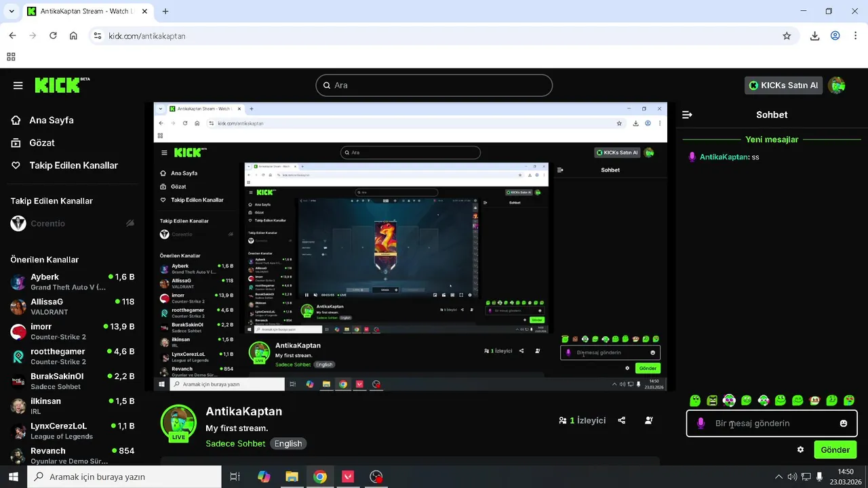The image size is (868, 488).
Task: Open Chrome tab search dropdown arrow
Action: point(12,12)
